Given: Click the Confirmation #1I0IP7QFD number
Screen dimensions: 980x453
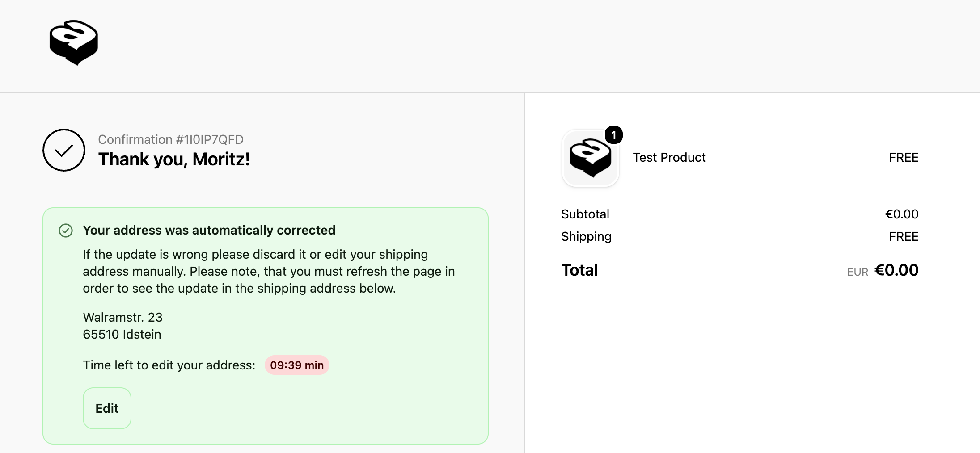Looking at the screenshot, I should pos(171,139).
